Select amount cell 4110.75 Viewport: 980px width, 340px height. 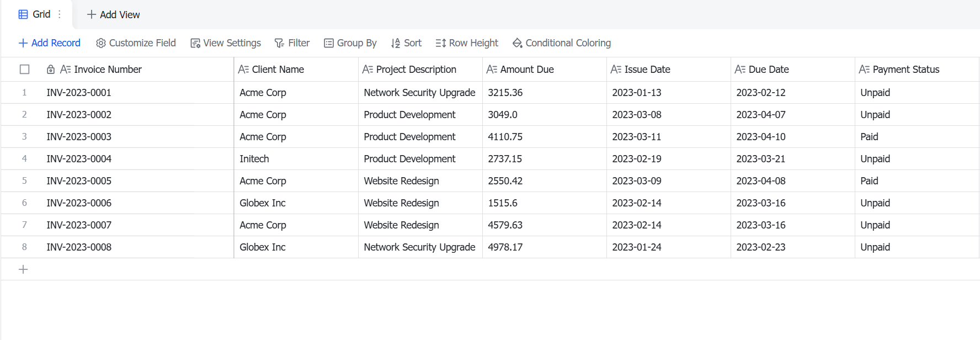click(x=545, y=137)
